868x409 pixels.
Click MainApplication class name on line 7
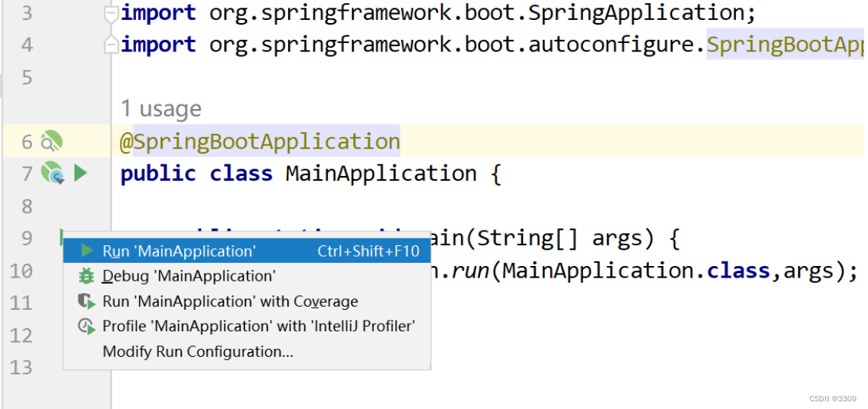[381, 174]
